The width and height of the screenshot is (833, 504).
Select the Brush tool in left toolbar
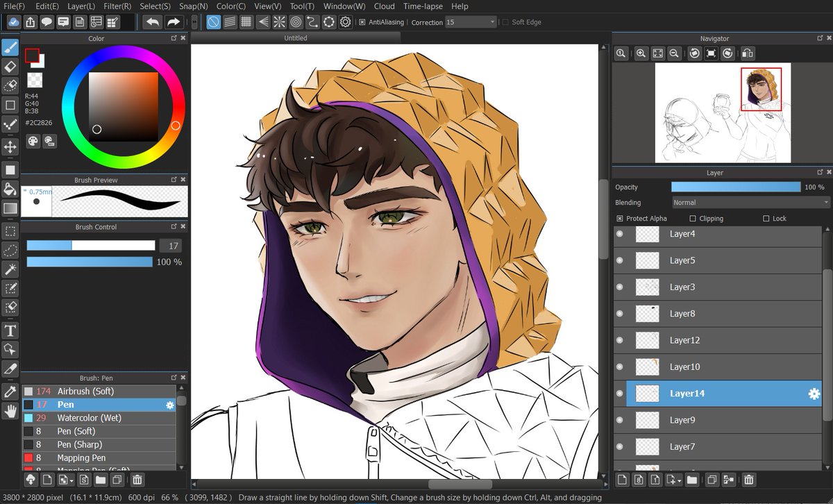click(10, 48)
